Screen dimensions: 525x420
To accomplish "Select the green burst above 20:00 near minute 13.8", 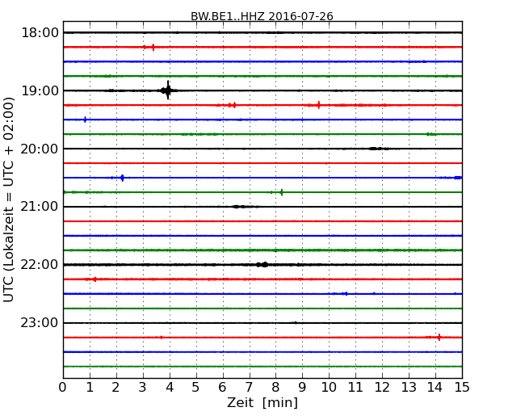I will click(x=431, y=134).
